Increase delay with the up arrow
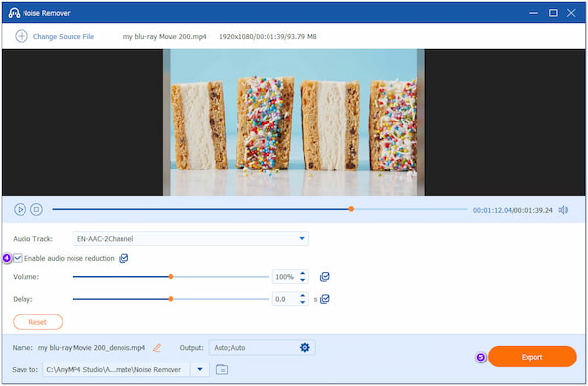This screenshot has height=386, width=588. [302, 296]
